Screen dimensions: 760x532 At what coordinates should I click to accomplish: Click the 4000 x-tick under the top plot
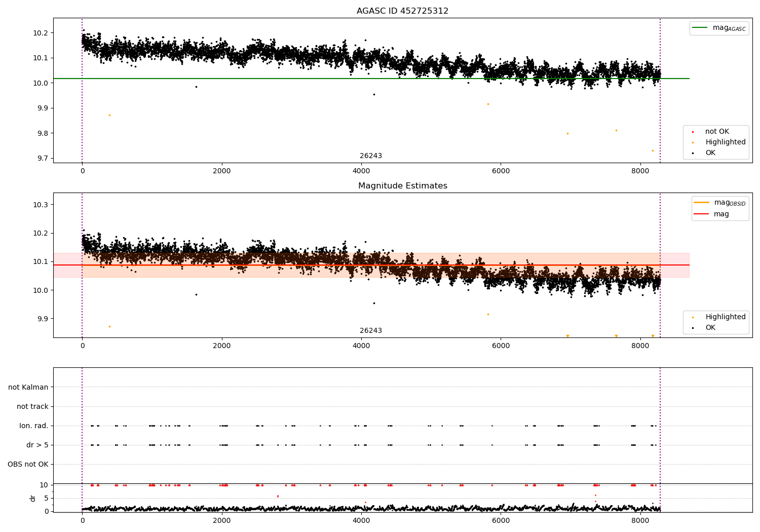point(361,171)
